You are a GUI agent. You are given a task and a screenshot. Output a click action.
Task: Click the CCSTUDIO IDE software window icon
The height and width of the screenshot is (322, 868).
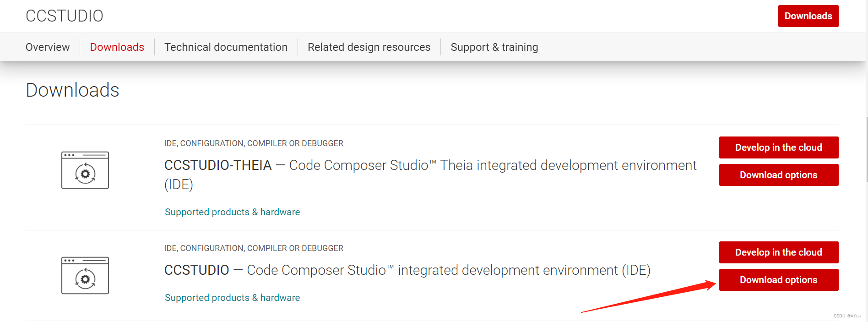pyautogui.click(x=85, y=275)
